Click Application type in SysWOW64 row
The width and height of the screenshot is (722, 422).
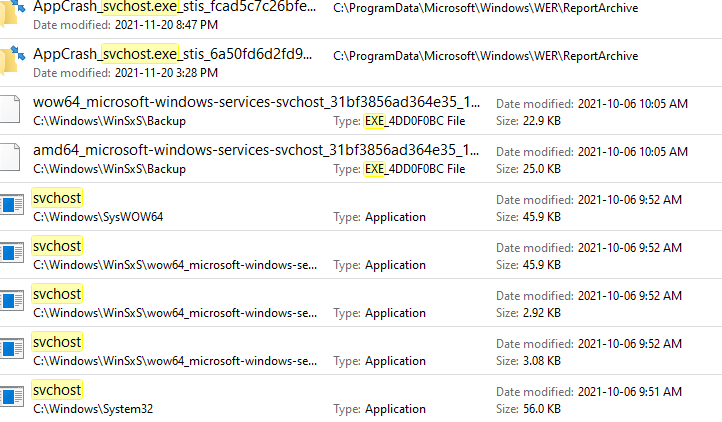pos(396,217)
